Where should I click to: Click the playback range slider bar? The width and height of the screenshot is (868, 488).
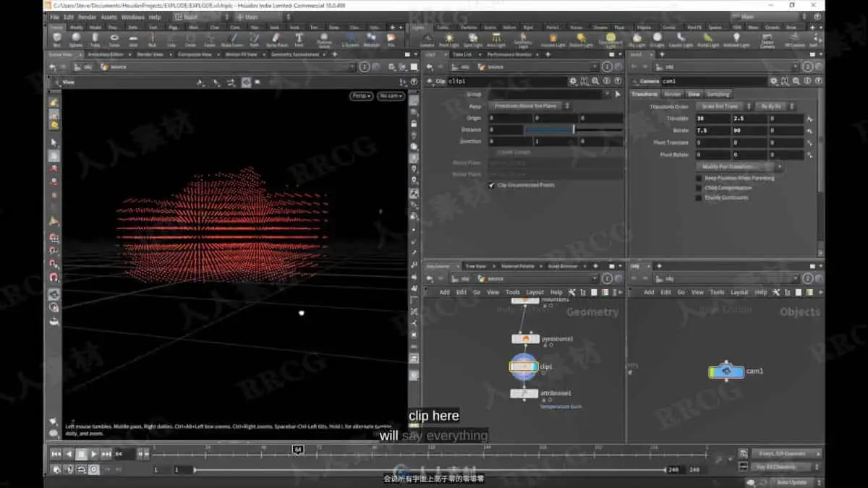430,470
